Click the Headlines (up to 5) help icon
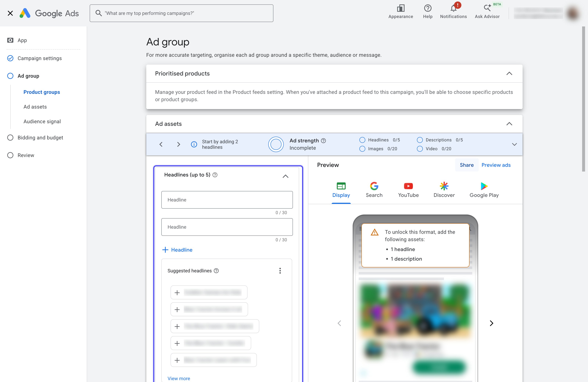The height and width of the screenshot is (382, 588). pyautogui.click(x=215, y=175)
